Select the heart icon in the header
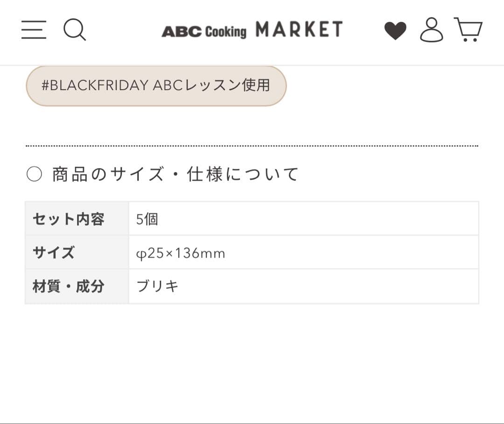This screenshot has width=504, height=424. pyautogui.click(x=395, y=30)
